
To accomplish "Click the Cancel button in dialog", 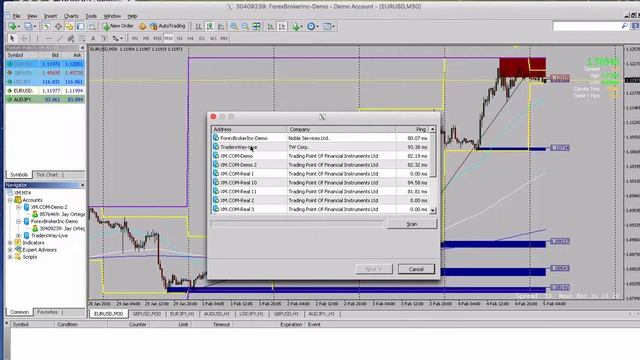I will (x=416, y=269).
